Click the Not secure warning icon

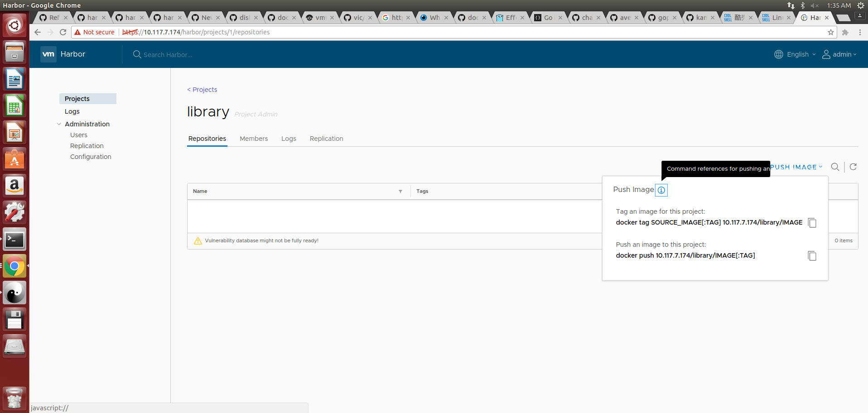(x=77, y=32)
